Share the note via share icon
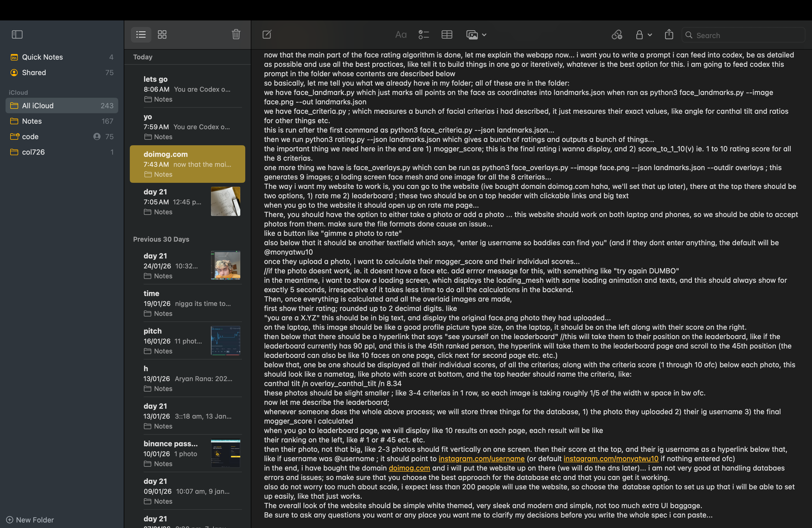The height and width of the screenshot is (528, 812). click(669, 35)
